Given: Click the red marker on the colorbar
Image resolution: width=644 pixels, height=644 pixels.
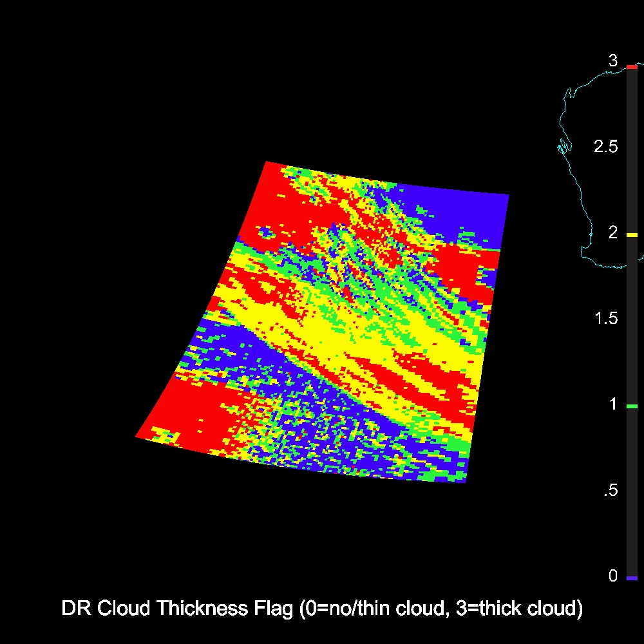Looking at the screenshot, I should tap(632, 67).
